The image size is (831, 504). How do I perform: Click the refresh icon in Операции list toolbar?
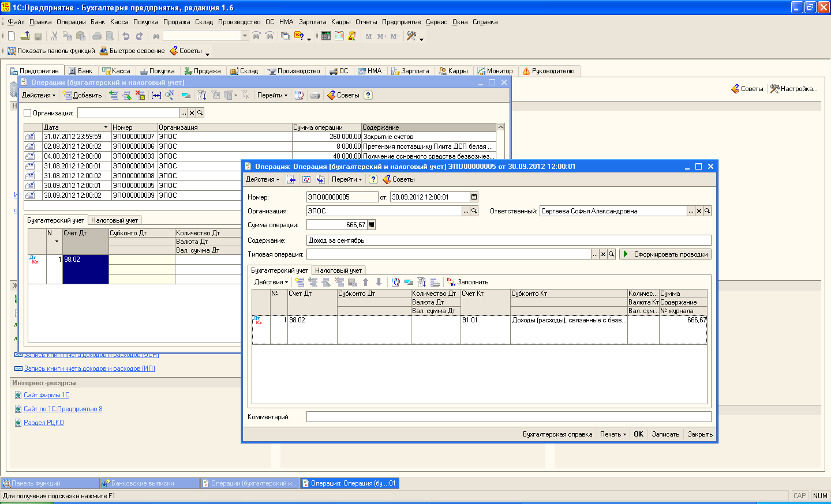pos(300,95)
